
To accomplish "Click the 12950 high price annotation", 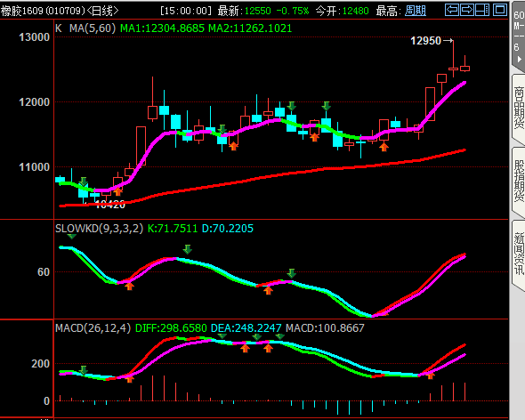I will click(425, 41).
